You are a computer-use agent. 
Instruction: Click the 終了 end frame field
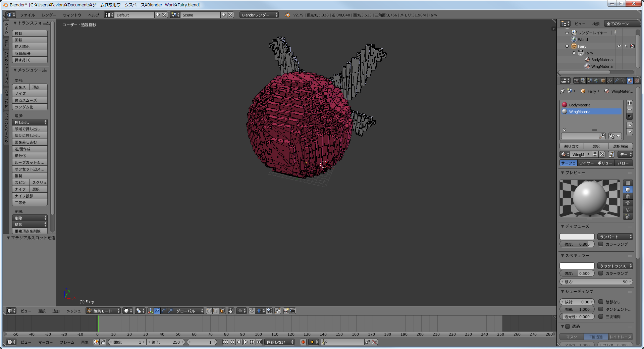tap(166, 342)
